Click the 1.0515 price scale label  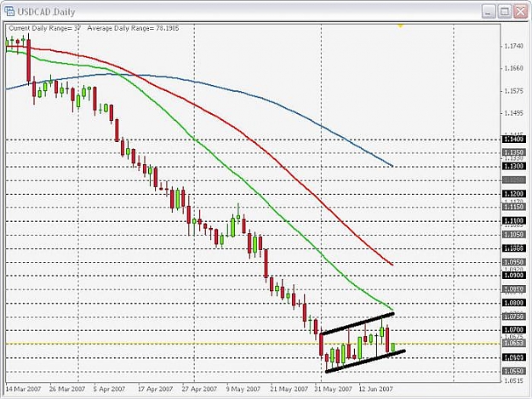tap(513, 381)
